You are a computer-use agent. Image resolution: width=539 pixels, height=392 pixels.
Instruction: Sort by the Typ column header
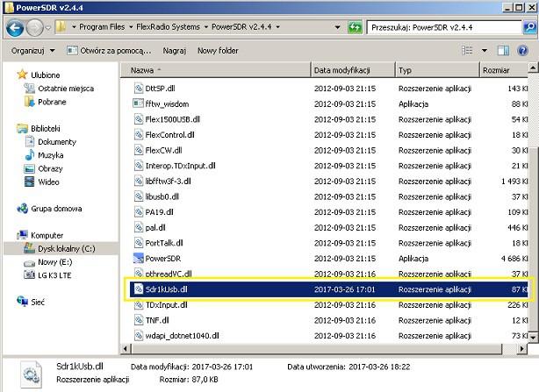437,70
